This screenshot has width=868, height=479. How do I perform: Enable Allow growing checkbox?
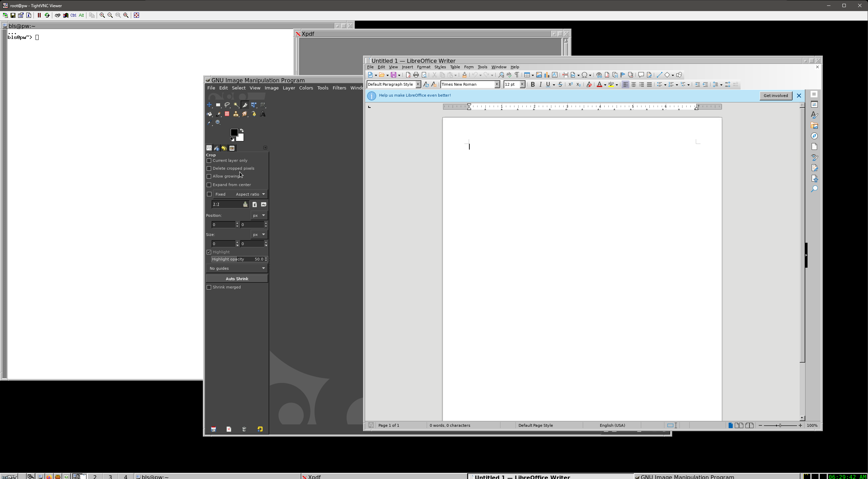click(x=209, y=176)
